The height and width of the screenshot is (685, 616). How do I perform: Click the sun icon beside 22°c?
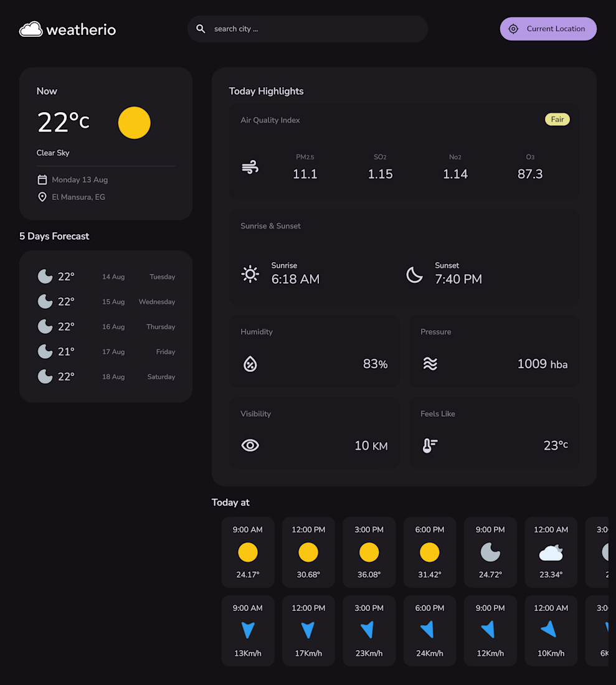(x=134, y=123)
